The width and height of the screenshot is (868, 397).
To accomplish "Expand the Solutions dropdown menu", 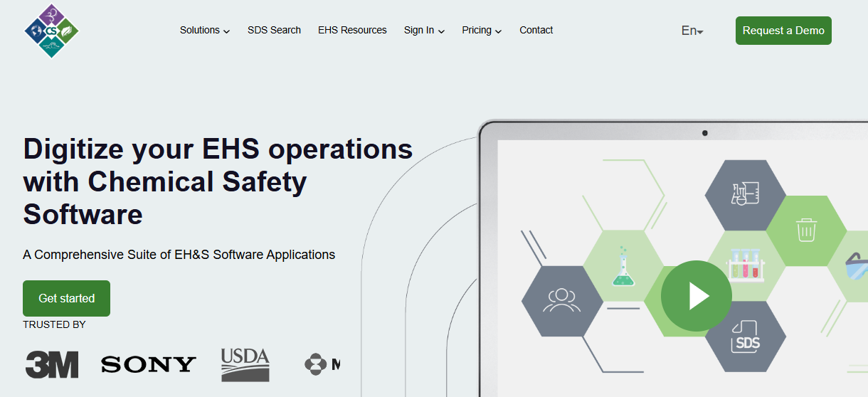I will point(204,31).
